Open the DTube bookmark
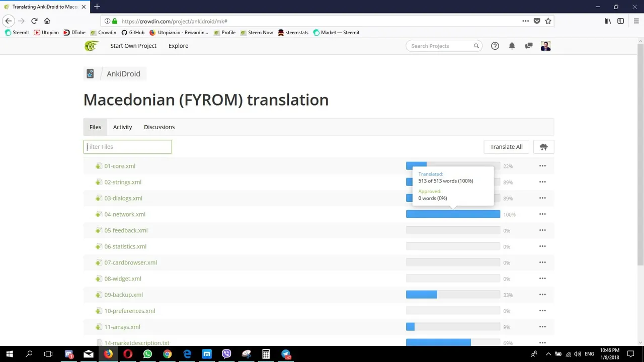 74,33
